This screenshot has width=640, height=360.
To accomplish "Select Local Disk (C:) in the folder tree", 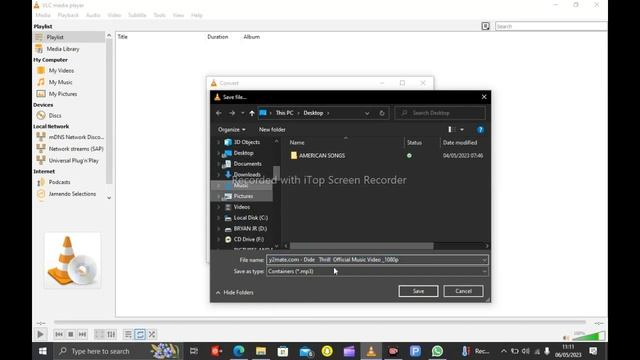I will click(251, 218).
